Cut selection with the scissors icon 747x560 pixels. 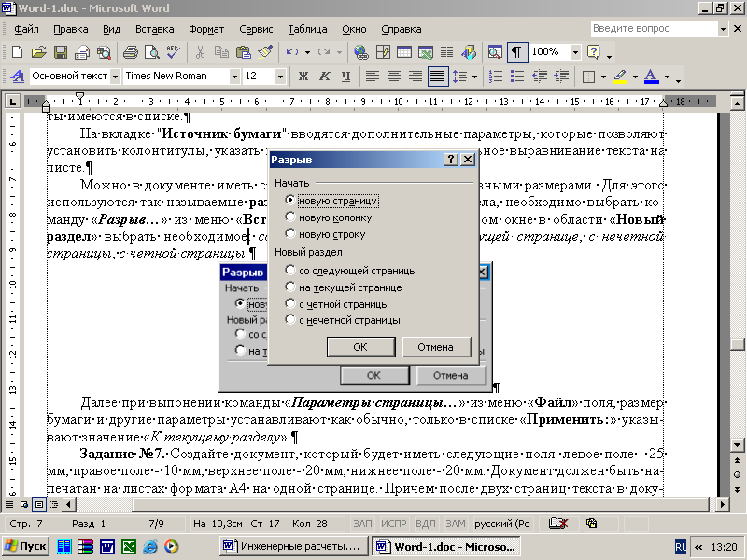200,52
